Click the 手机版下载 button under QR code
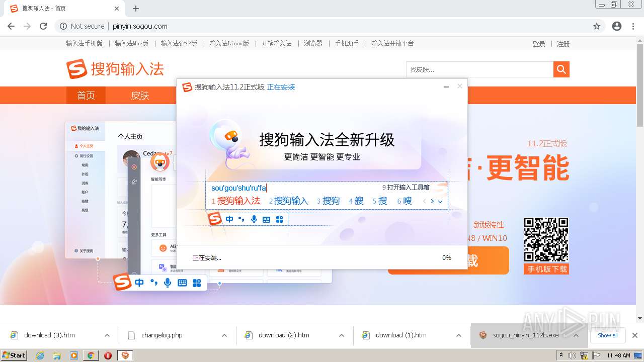The height and width of the screenshot is (362, 644). click(x=547, y=269)
